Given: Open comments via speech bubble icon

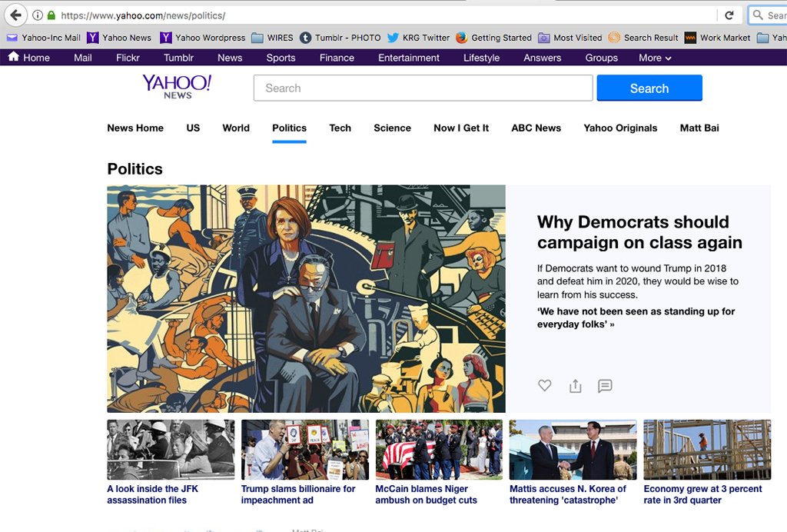Looking at the screenshot, I should [605, 386].
